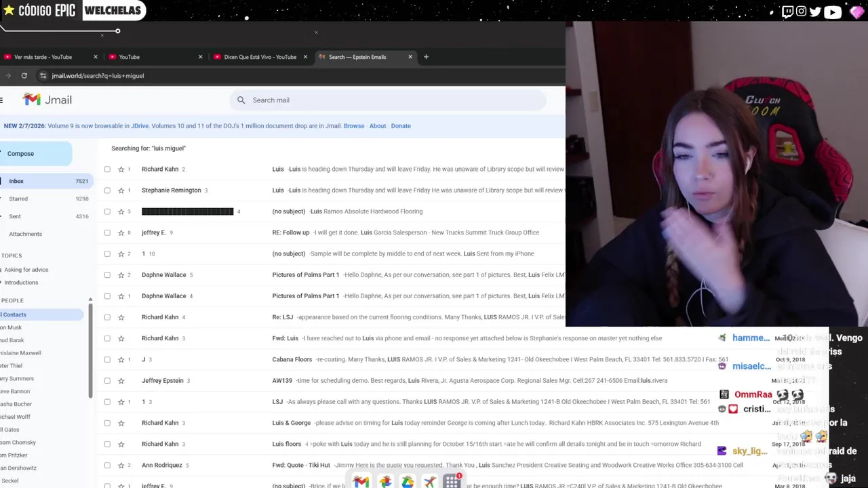
Task: Tick the redacted sender email checkbox
Action: tap(107, 211)
